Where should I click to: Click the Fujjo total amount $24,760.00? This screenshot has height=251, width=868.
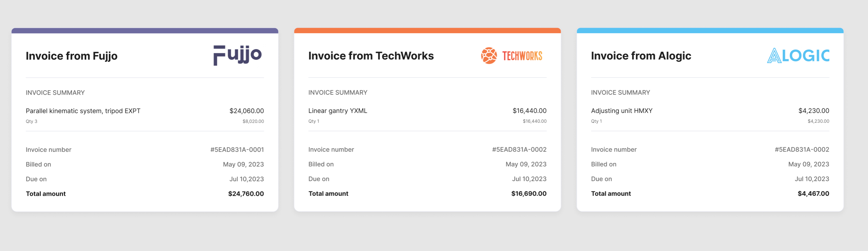click(x=246, y=194)
